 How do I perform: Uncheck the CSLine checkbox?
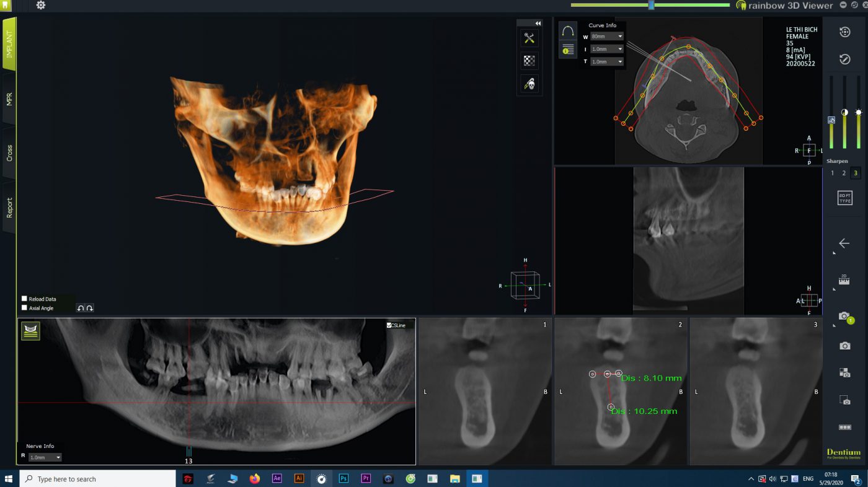pos(389,325)
